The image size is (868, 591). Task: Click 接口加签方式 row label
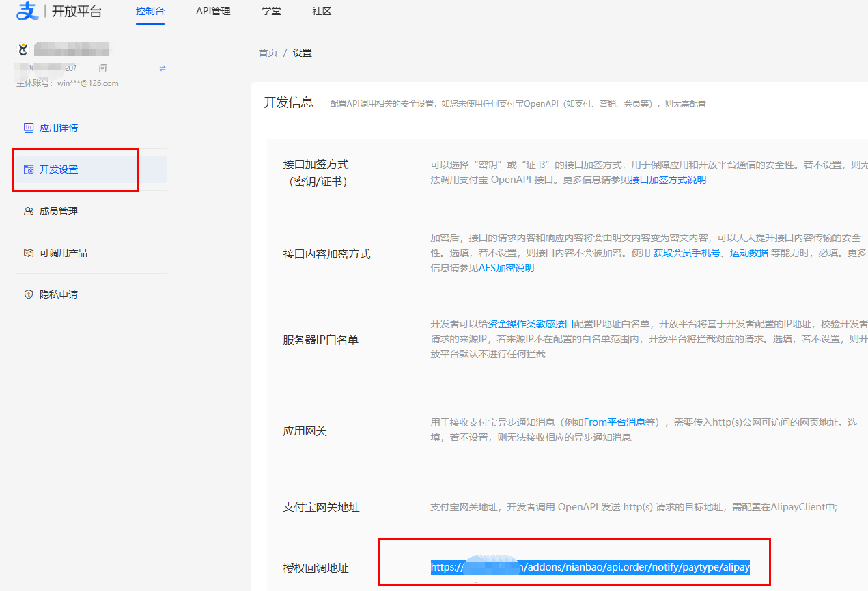(x=316, y=173)
